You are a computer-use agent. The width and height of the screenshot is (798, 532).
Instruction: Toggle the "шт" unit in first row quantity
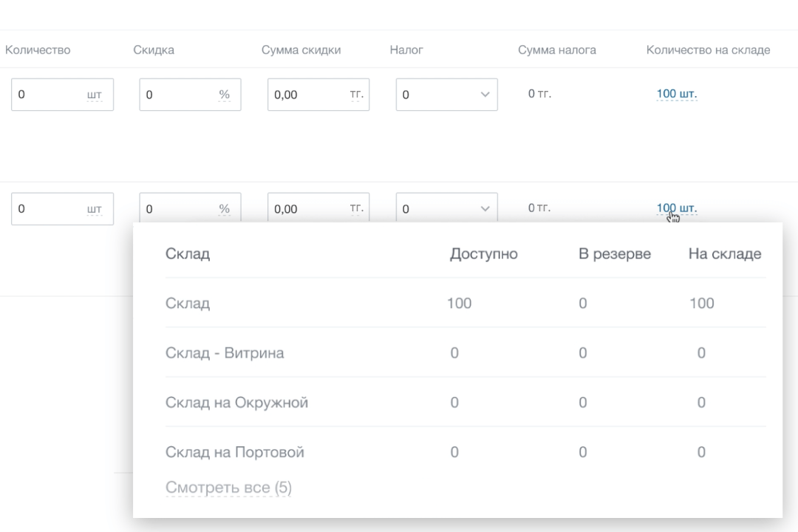pyautogui.click(x=94, y=95)
